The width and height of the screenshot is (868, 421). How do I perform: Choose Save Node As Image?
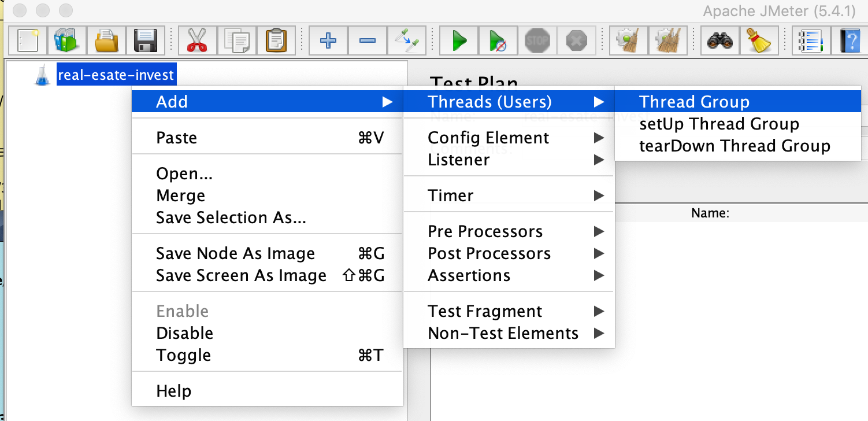click(268, 253)
